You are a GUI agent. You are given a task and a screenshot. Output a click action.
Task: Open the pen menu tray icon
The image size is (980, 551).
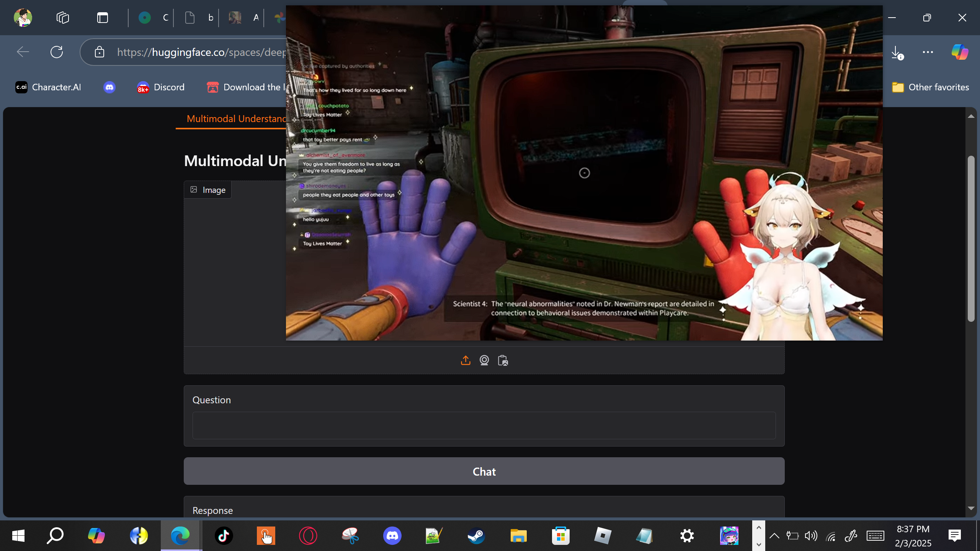[851, 536]
